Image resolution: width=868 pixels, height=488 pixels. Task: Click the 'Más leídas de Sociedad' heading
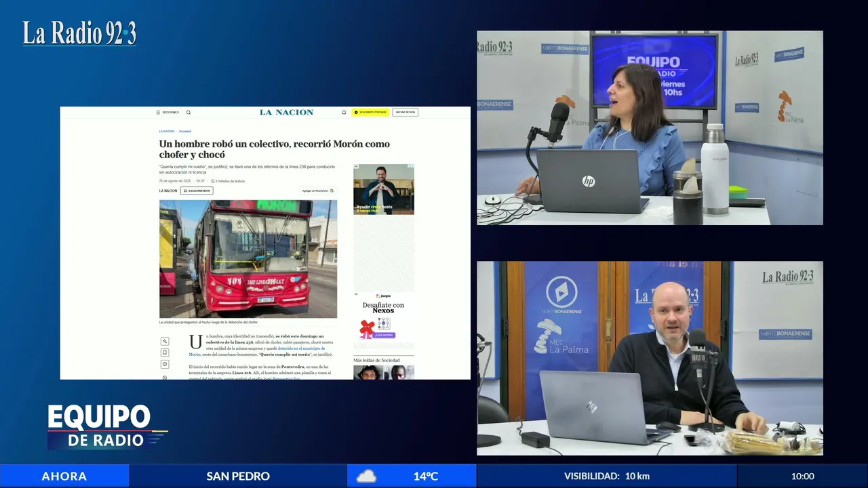(376, 360)
